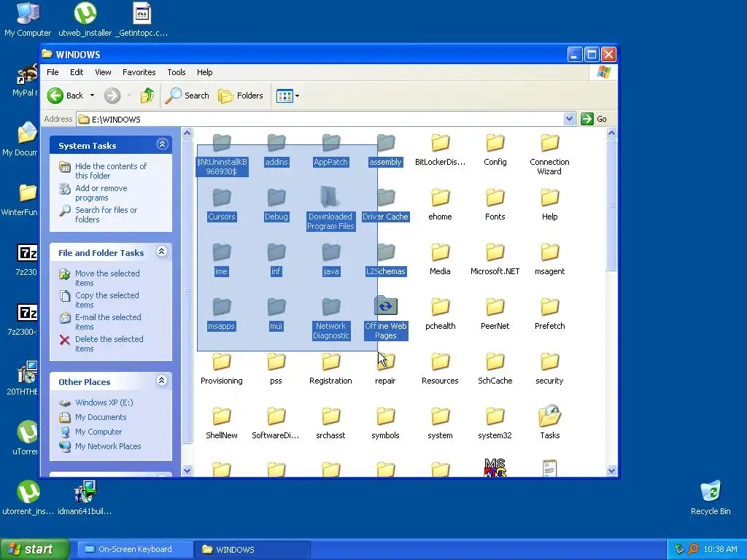Go to Windows XP (E:) drive

click(104, 402)
